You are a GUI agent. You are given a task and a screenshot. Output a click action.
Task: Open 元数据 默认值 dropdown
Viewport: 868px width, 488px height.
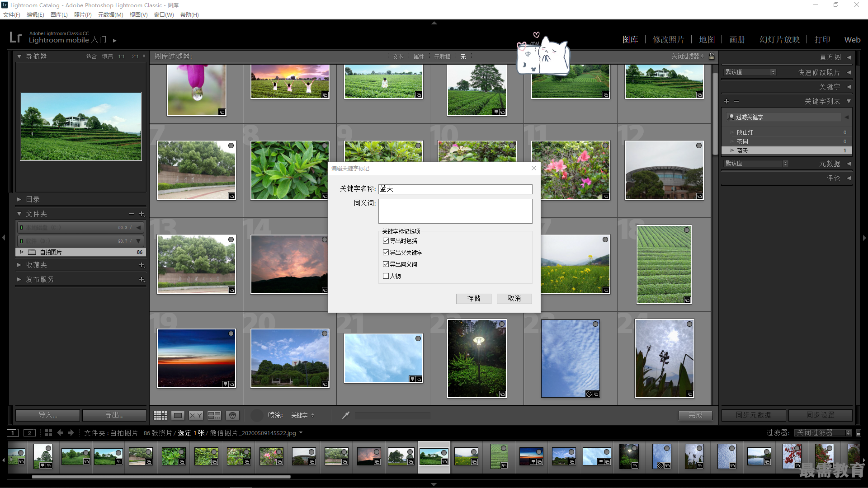point(756,164)
